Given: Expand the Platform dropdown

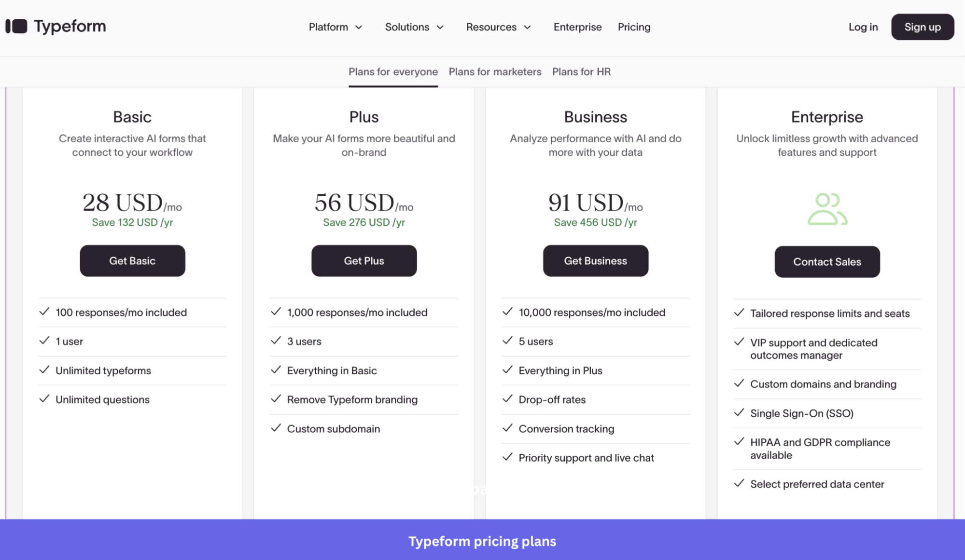Looking at the screenshot, I should (335, 27).
